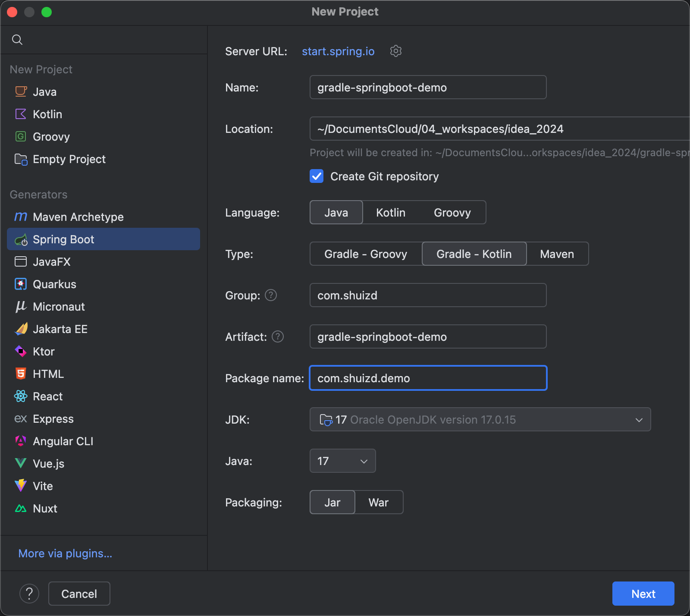
Task: Click the Nuxt mountain icon
Action: (21, 508)
